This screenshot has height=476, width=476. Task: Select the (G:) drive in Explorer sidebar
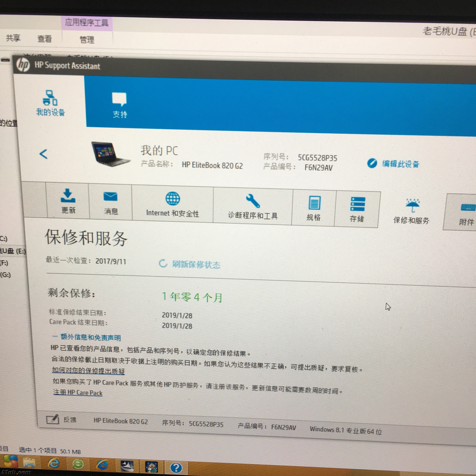point(5,275)
